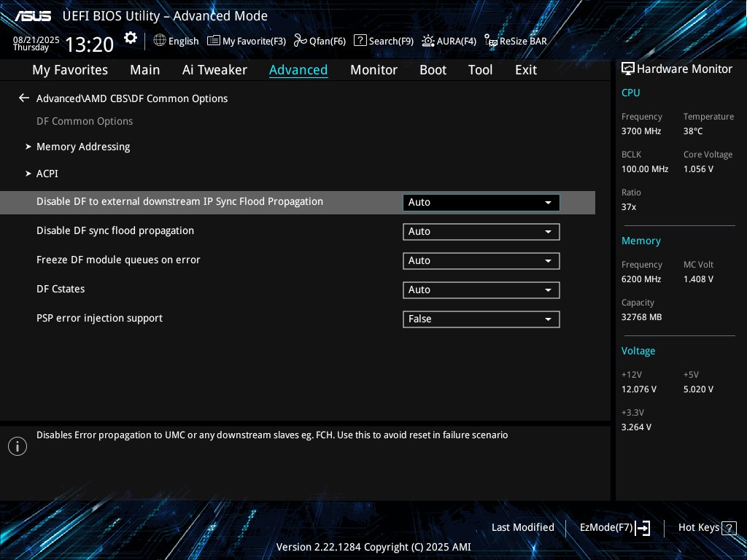
Task: Open Search(F9) question mark icon
Action: click(360, 41)
